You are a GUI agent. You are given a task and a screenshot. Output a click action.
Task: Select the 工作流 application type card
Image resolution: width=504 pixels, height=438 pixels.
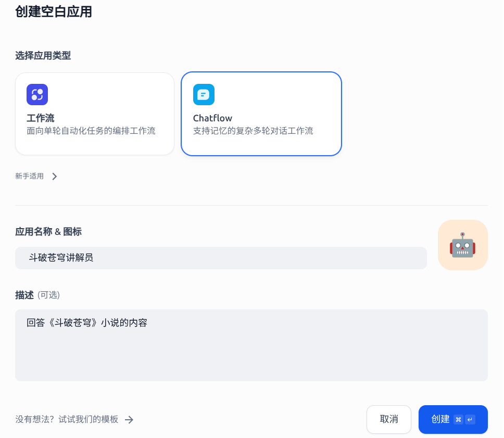(x=95, y=114)
